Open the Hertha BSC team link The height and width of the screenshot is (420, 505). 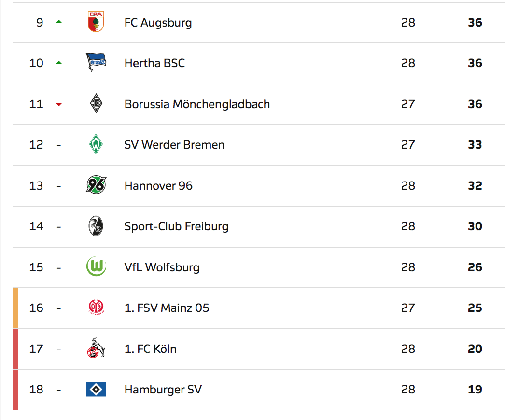point(154,63)
